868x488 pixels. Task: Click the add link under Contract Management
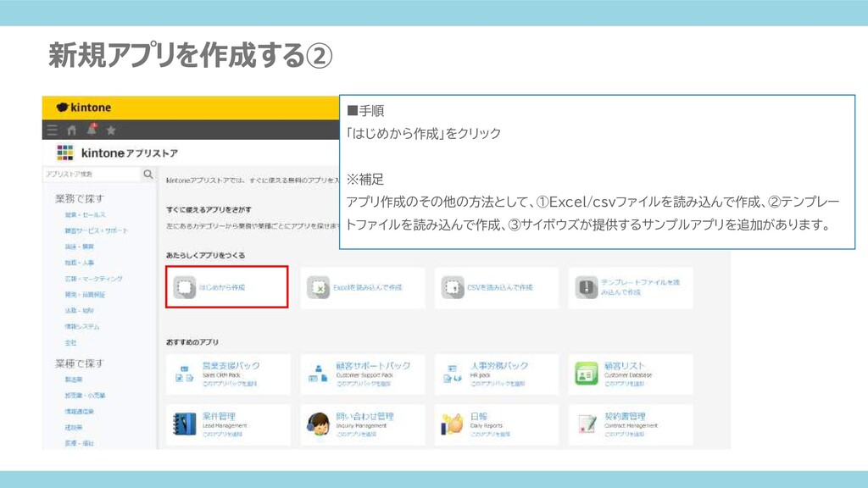[x=624, y=435]
